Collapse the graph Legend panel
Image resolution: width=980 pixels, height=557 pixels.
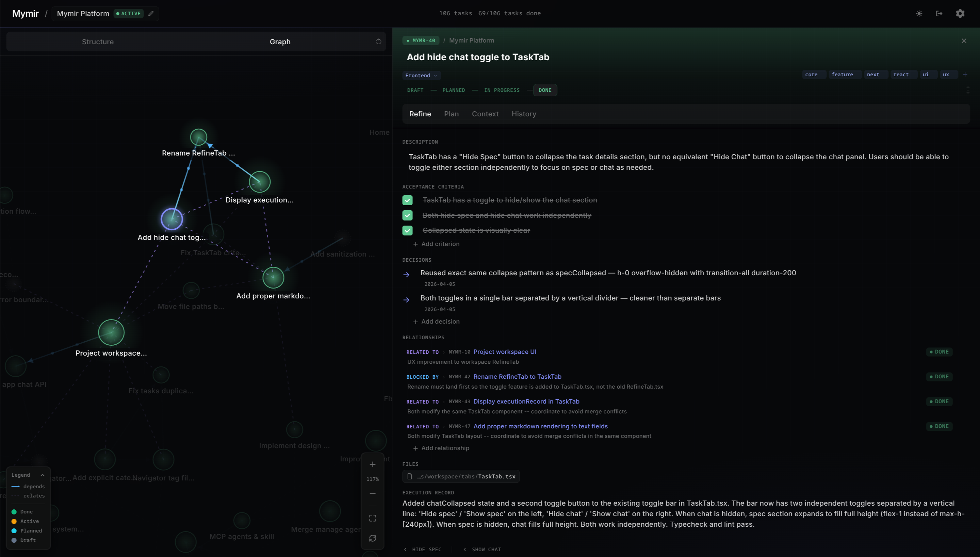pyautogui.click(x=43, y=475)
